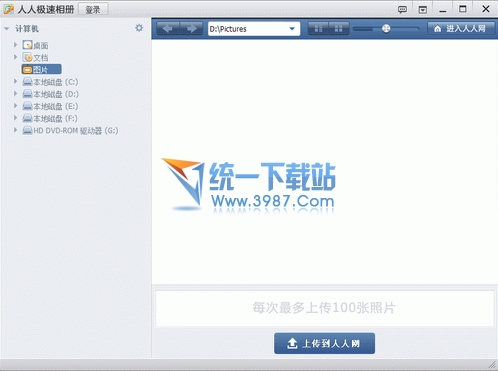Select the 桌面 tree label
498x371 pixels.
(x=41, y=45)
